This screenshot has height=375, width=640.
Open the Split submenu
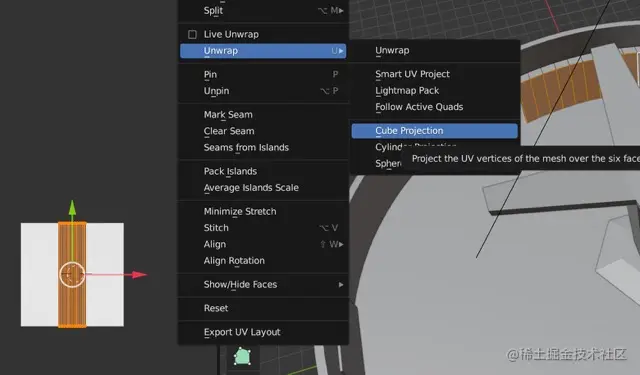pyautogui.click(x=263, y=10)
